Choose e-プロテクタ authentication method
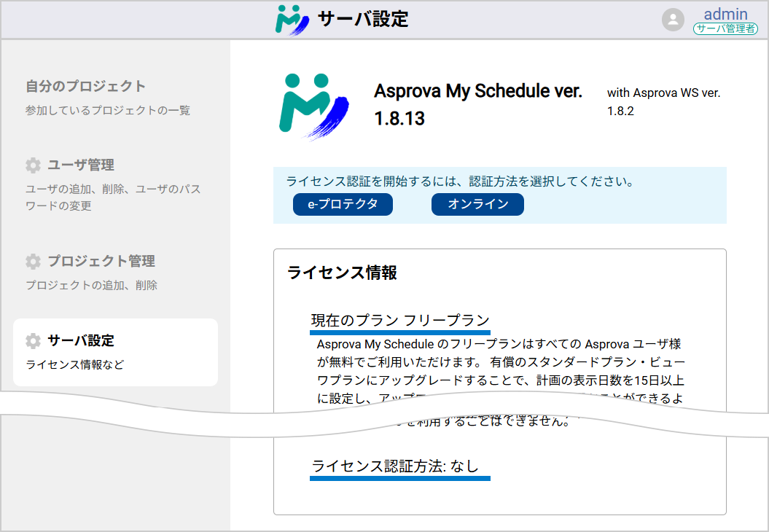Screen dimensions: 769x532 [343, 204]
